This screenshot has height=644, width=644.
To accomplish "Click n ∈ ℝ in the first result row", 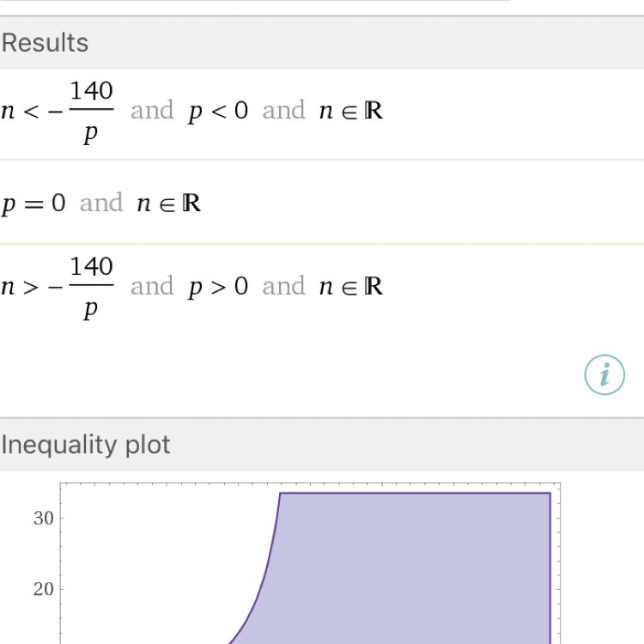I will click(350, 112).
